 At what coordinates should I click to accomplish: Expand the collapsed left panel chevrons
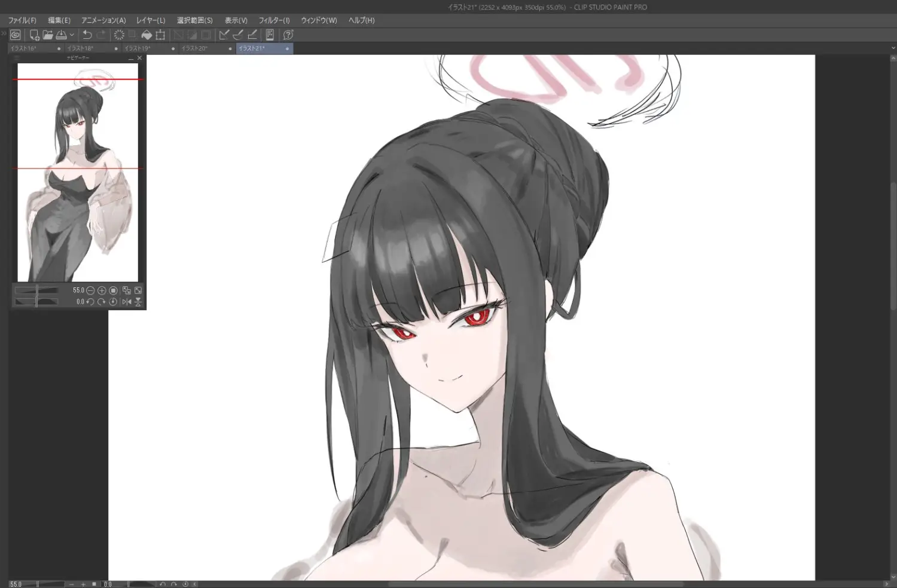(4, 33)
